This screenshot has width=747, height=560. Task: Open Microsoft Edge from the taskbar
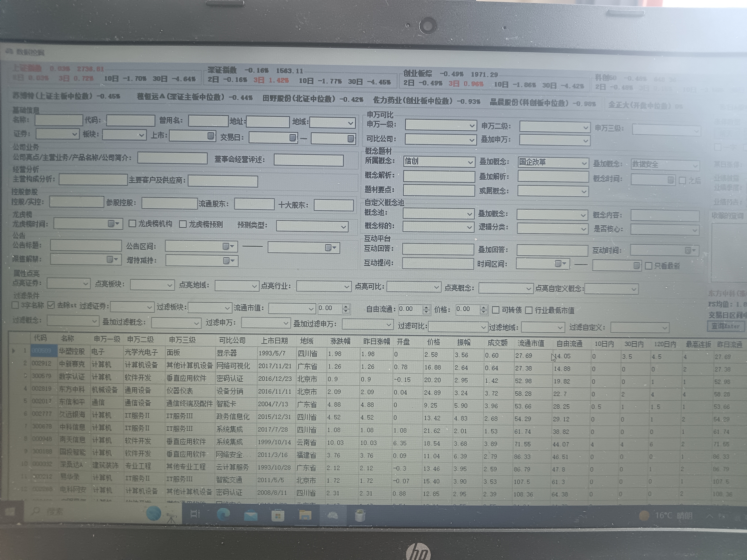223,514
